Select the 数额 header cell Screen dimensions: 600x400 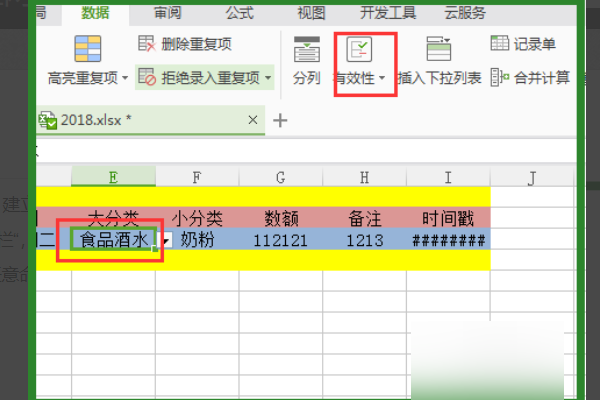click(280, 218)
